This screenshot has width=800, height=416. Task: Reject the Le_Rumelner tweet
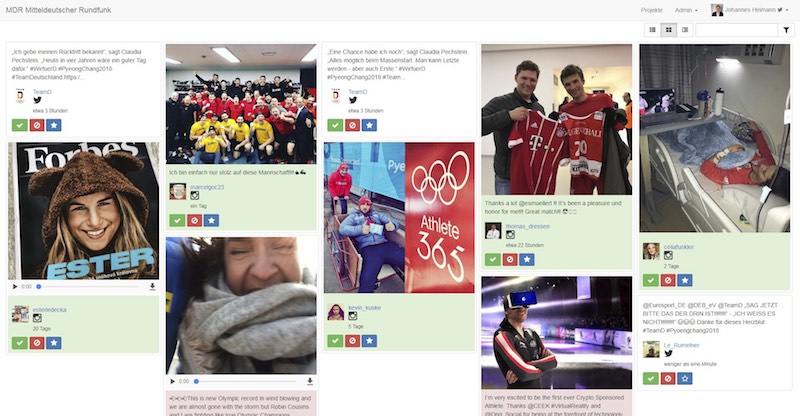pyautogui.click(x=668, y=379)
